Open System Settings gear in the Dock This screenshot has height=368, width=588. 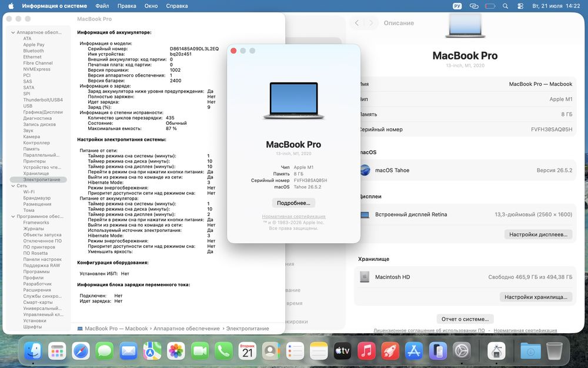[462, 352]
